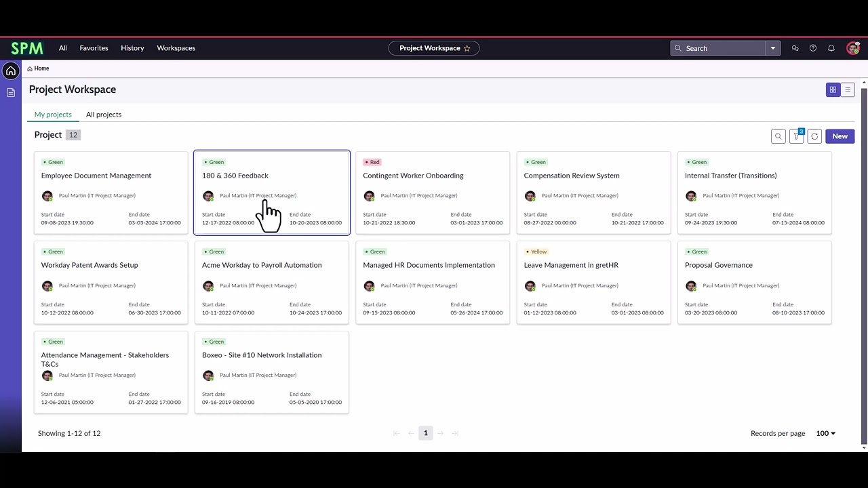This screenshot has height=488, width=868.
Task: Click the search projects magnifier icon
Action: pos(778,136)
